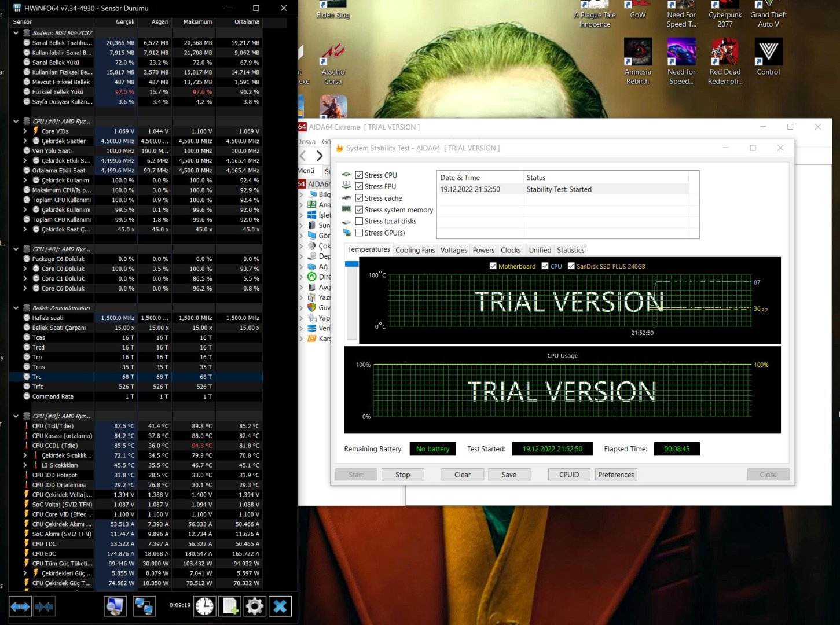
Task: Open the Control desktop shortcut
Action: 769,57
